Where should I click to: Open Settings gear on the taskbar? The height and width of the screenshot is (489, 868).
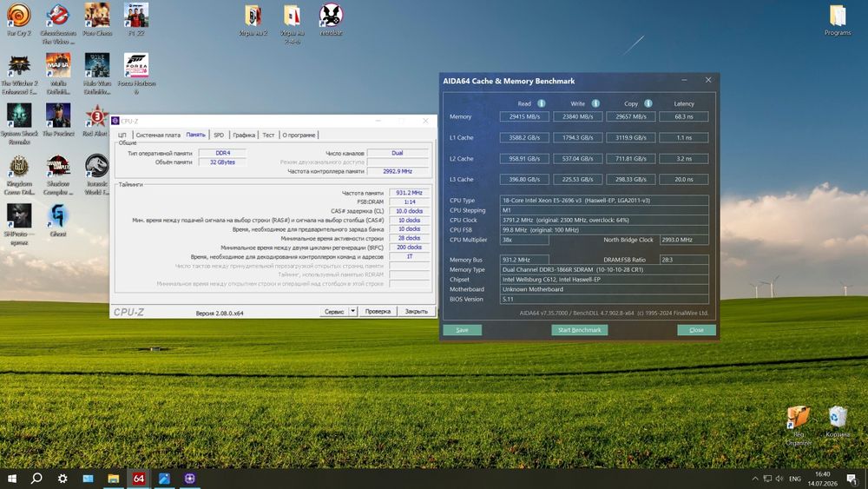coord(62,479)
